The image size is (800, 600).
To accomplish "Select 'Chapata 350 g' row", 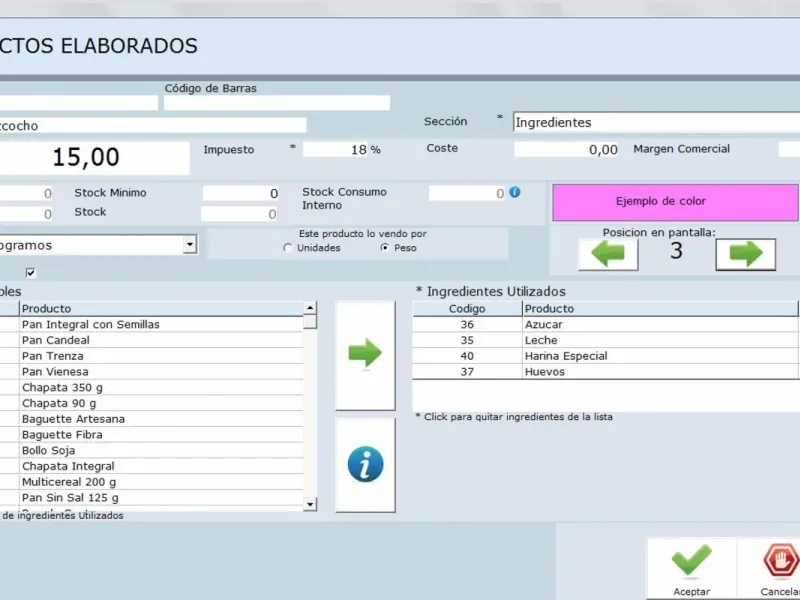I will coord(151,388).
